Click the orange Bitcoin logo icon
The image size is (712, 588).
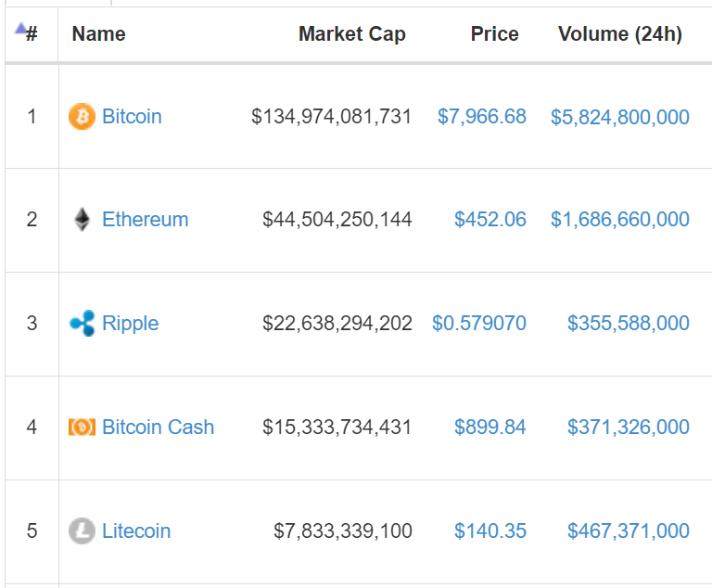pyautogui.click(x=82, y=116)
